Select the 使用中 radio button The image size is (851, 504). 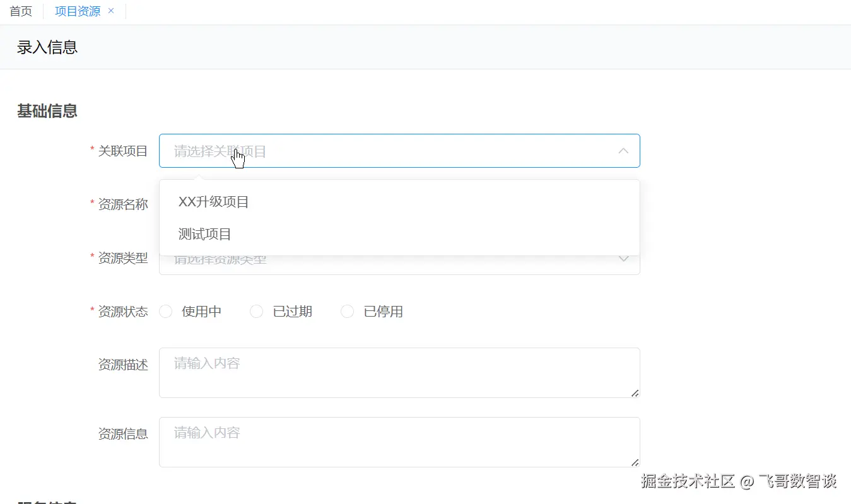click(166, 312)
